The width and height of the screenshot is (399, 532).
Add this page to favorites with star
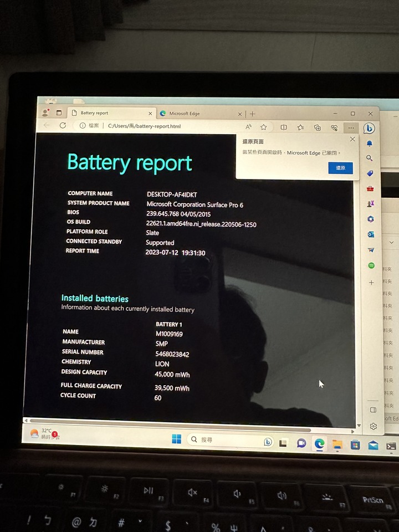(264, 127)
